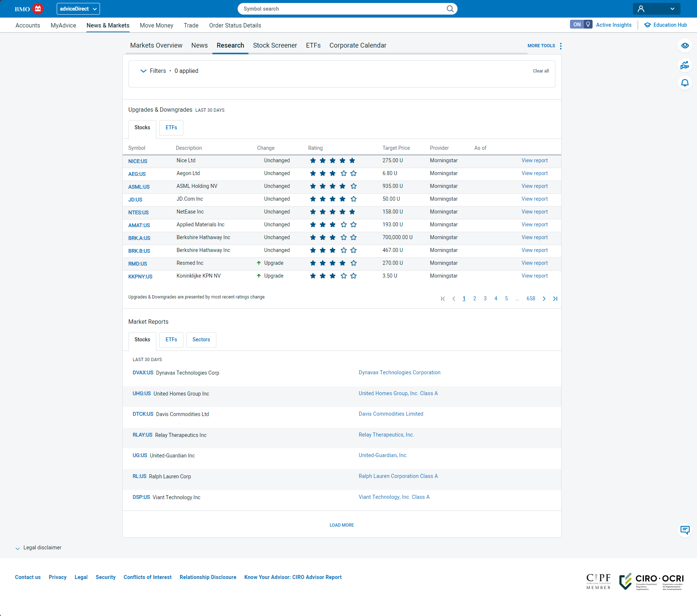Click the Active Insights link

point(614,25)
